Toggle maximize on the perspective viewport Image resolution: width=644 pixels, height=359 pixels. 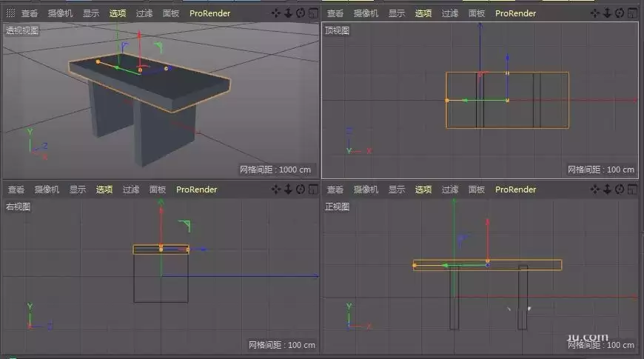click(x=313, y=13)
